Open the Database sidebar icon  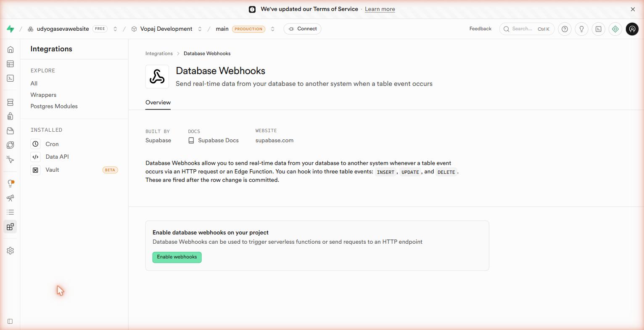tap(11, 102)
